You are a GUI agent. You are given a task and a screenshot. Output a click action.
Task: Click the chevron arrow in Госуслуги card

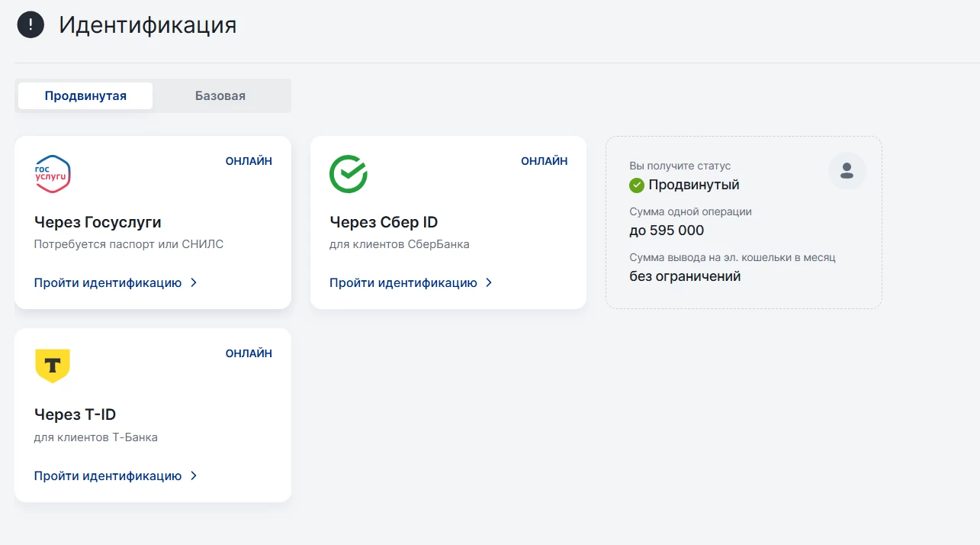coord(194,282)
